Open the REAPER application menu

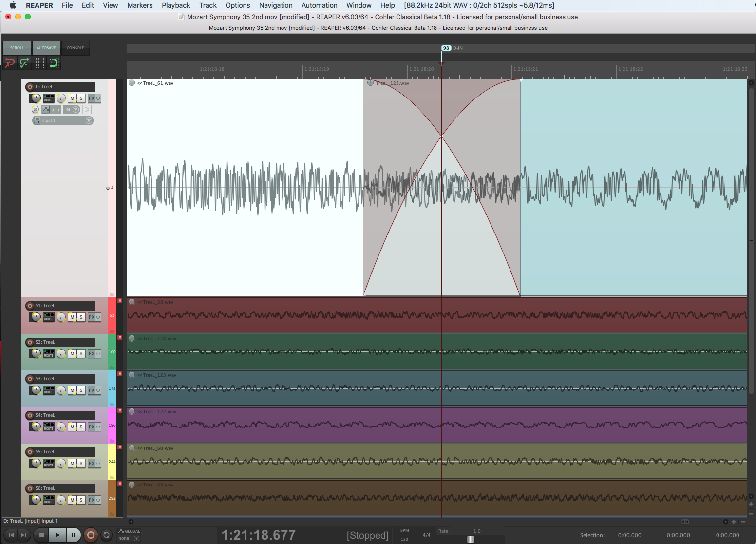point(39,5)
